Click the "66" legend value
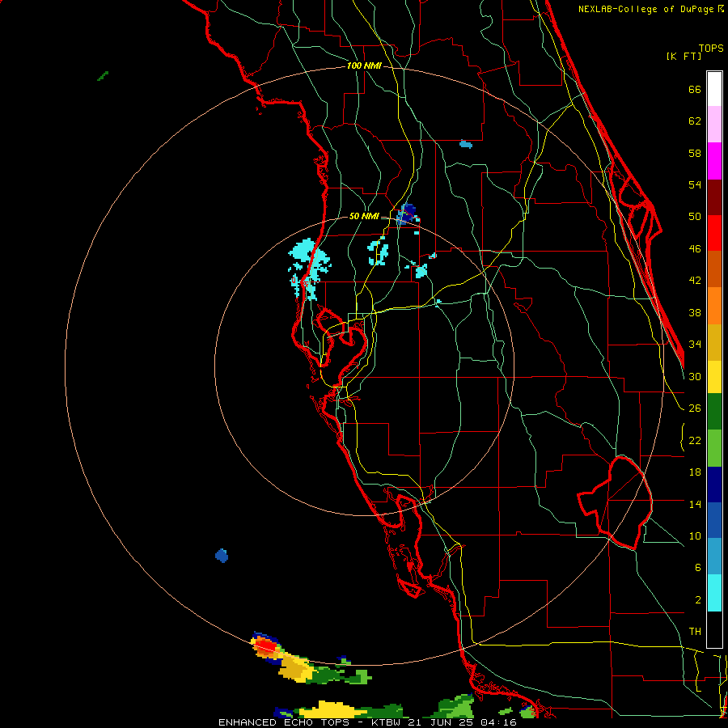The image size is (728, 728). (695, 89)
